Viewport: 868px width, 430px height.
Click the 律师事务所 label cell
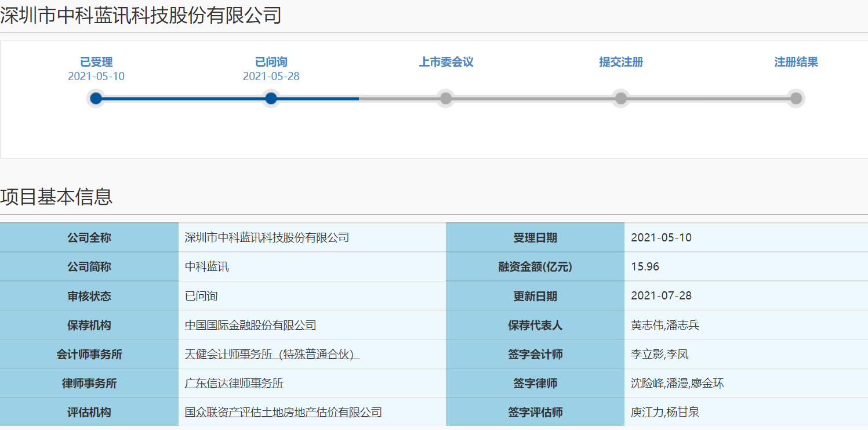89,383
